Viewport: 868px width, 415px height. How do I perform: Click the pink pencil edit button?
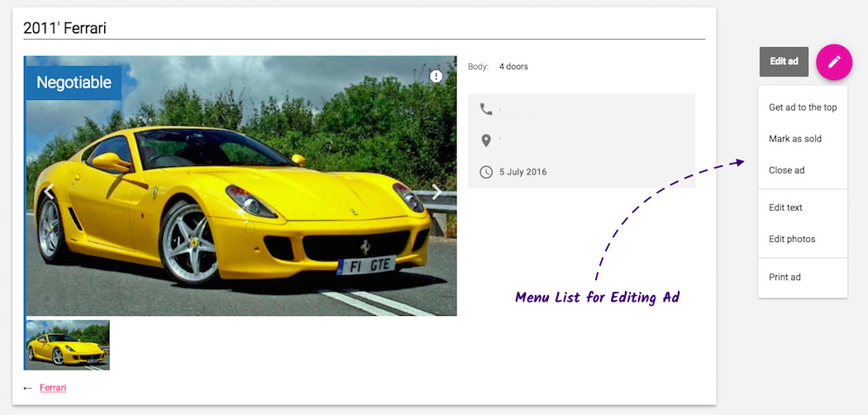coord(834,62)
